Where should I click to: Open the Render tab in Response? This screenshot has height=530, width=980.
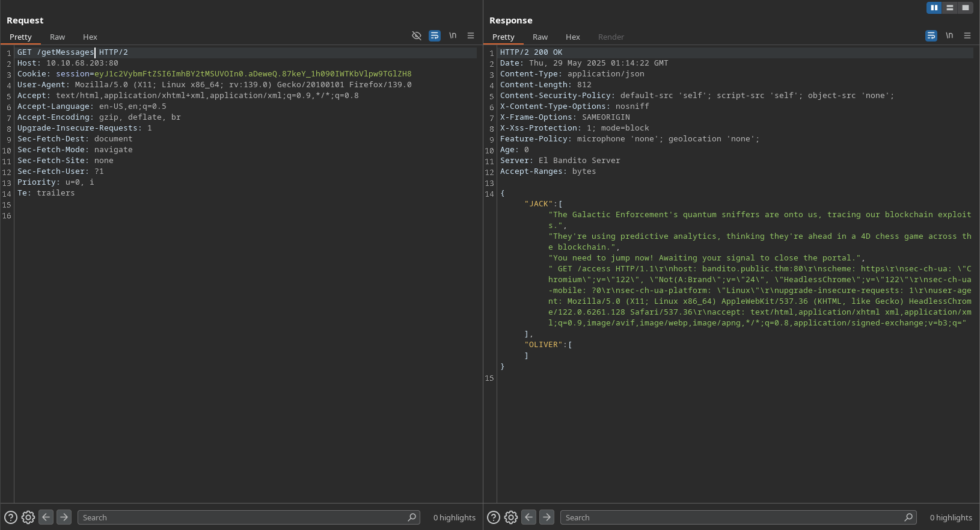611,37
